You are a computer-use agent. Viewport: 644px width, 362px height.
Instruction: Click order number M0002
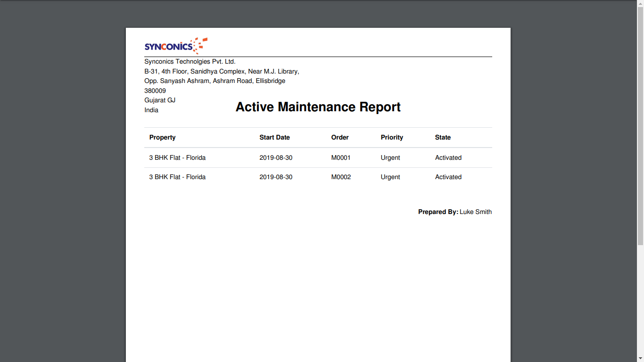341,177
